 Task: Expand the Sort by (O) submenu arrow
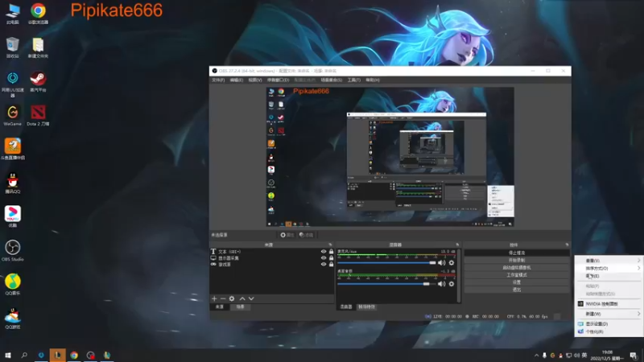coord(638,269)
